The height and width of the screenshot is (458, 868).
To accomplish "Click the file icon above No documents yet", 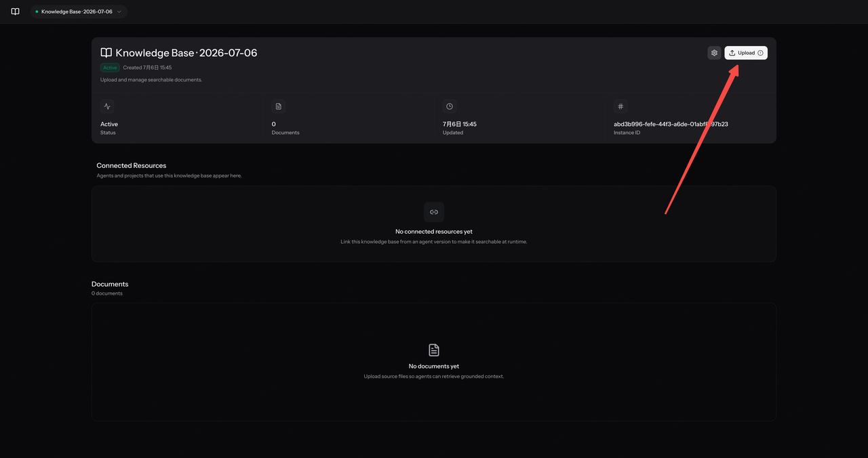I will [434, 350].
